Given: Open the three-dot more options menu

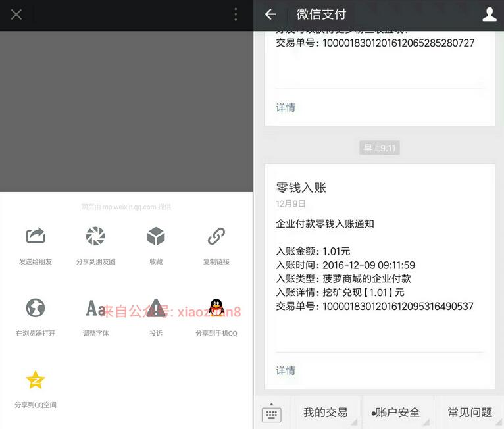Looking at the screenshot, I should coord(236,14).
